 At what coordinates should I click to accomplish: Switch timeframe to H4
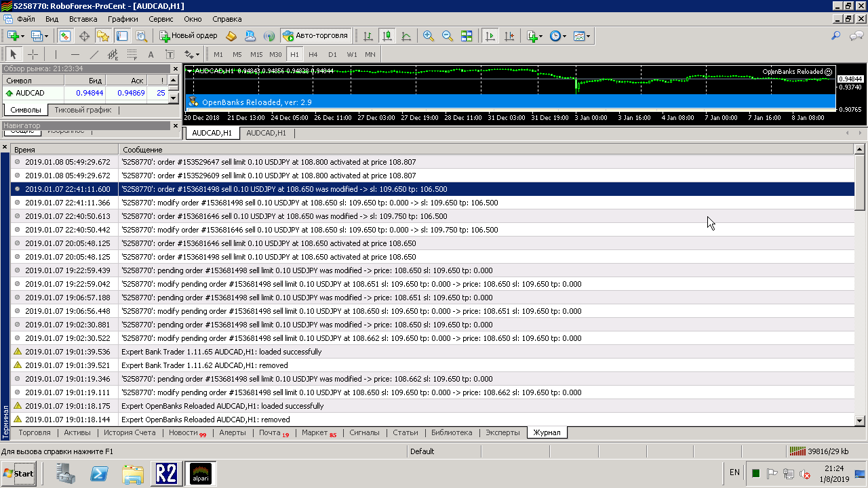(x=313, y=54)
